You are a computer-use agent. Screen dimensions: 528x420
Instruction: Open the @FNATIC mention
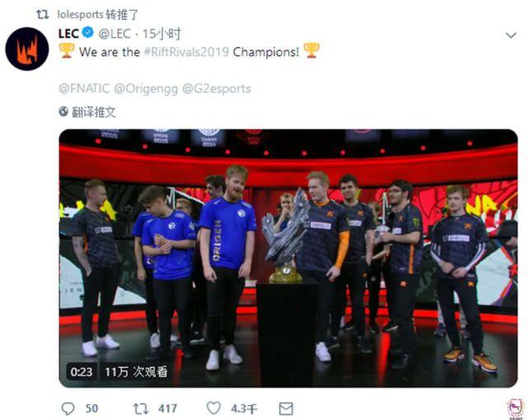[x=84, y=88]
